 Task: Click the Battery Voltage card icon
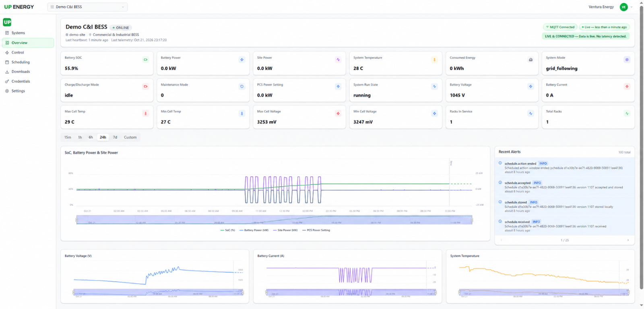pos(530,87)
